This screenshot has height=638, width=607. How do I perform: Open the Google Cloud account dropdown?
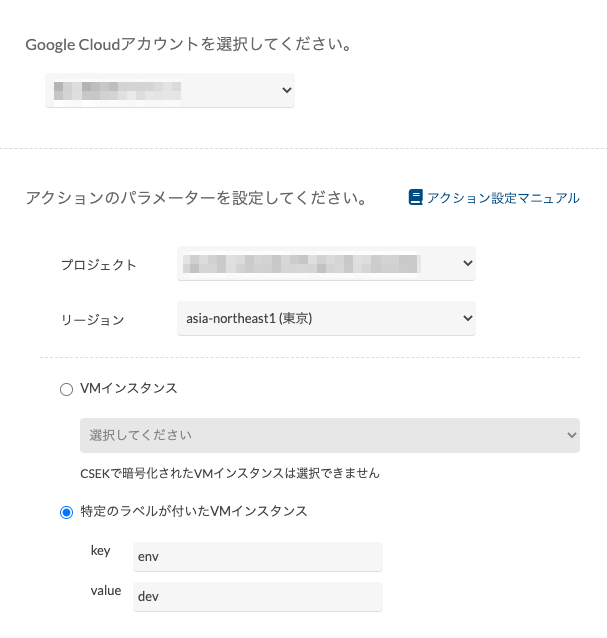pyautogui.click(x=170, y=91)
